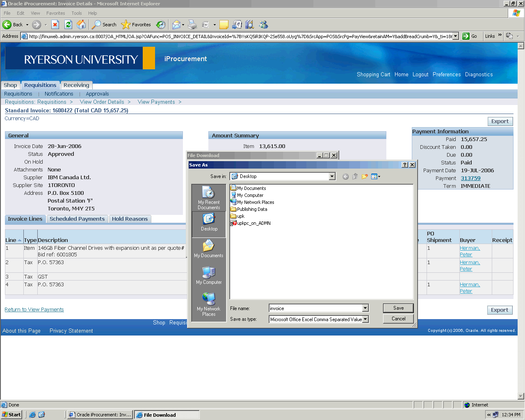Expand the Save as type dropdown
This screenshot has height=420, width=525.
[365, 319]
